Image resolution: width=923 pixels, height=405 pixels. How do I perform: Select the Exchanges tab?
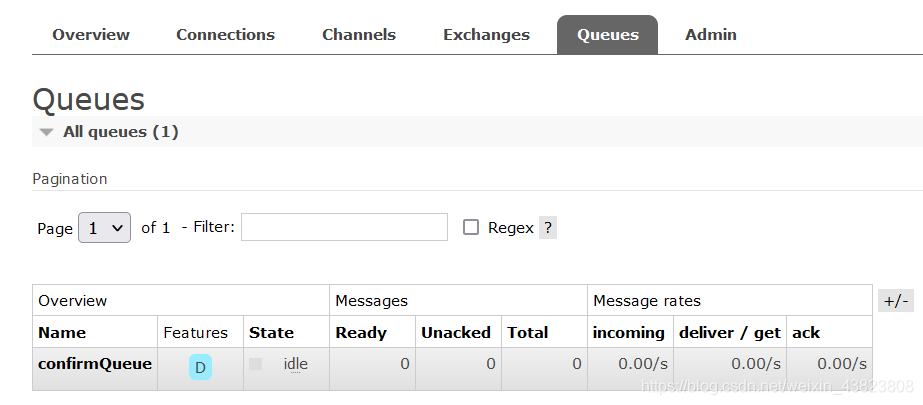(x=486, y=35)
